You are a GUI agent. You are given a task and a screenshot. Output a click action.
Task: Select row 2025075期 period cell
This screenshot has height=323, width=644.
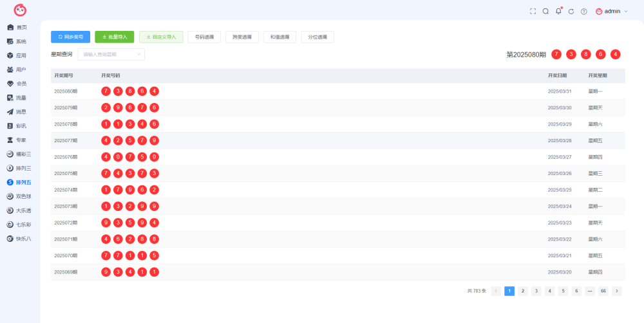(66, 173)
